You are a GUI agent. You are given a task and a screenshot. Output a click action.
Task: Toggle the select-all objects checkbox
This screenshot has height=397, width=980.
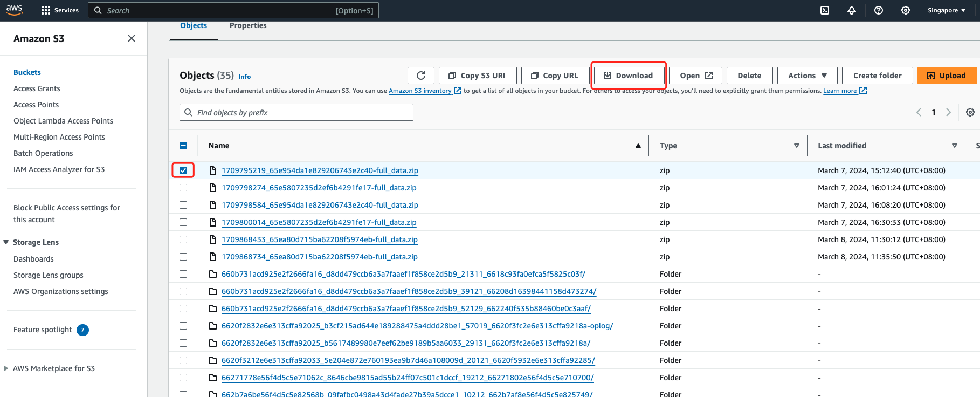[183, 146]
